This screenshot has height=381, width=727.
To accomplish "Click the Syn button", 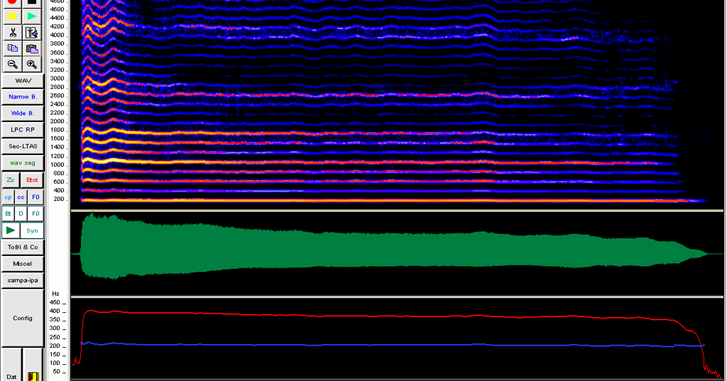I will (x=32, y=230).
